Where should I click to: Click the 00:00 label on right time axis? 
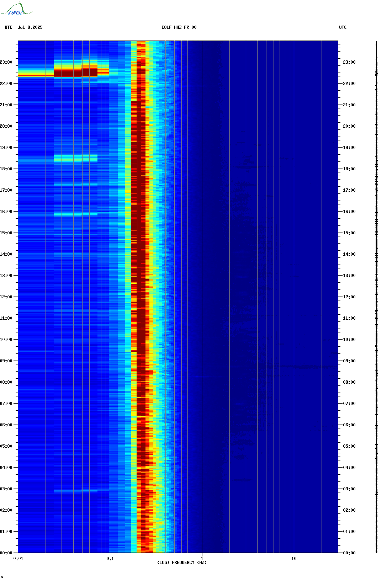pyautogui.click(x=349, y=553)
